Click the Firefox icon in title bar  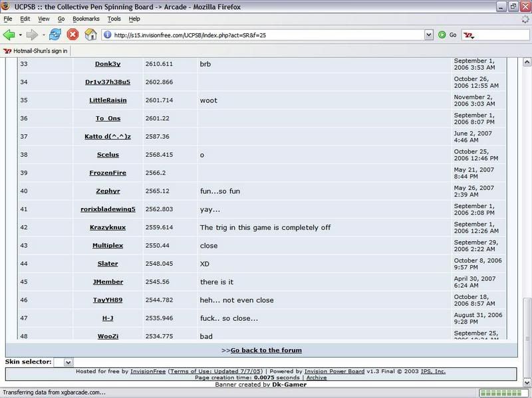point(5,7)
